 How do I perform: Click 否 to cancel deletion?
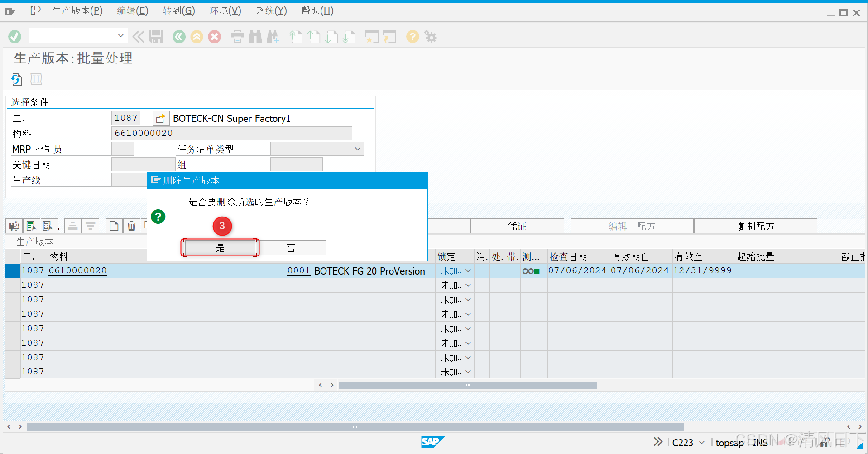(x=291, y=248)
